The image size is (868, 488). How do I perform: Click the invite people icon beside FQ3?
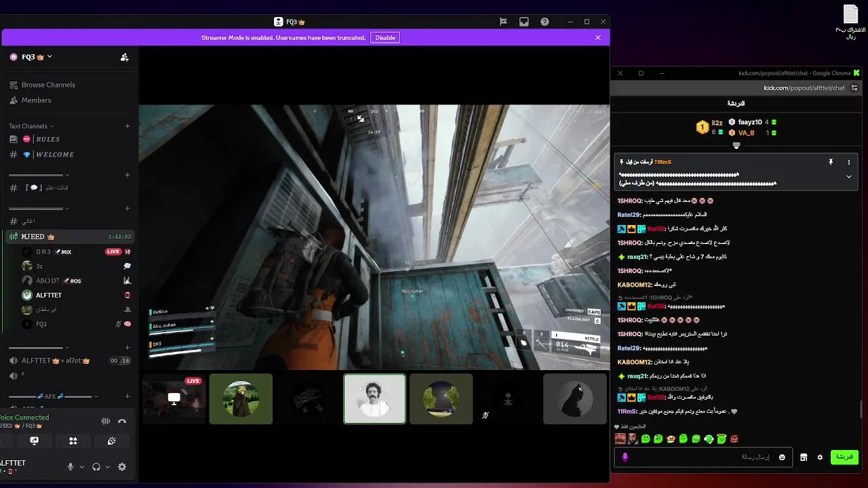(x=124, y=57)
